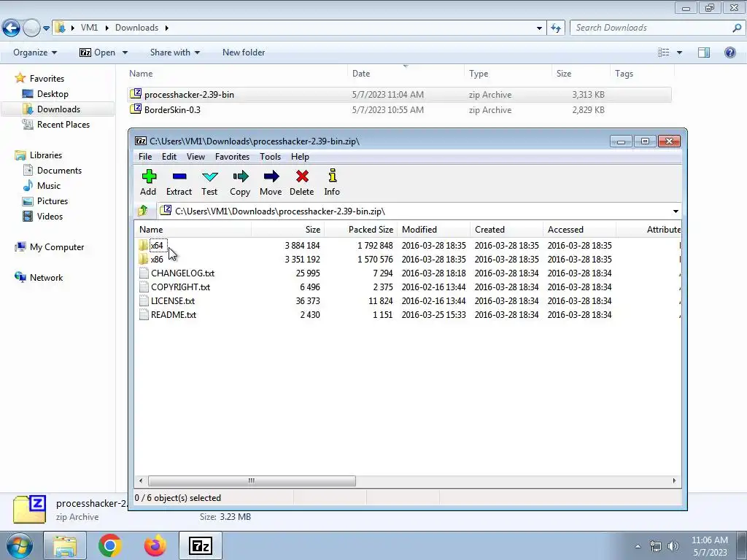Open the Share with dropdown
The width and height of the screenshot is (747, 560).
175,52
